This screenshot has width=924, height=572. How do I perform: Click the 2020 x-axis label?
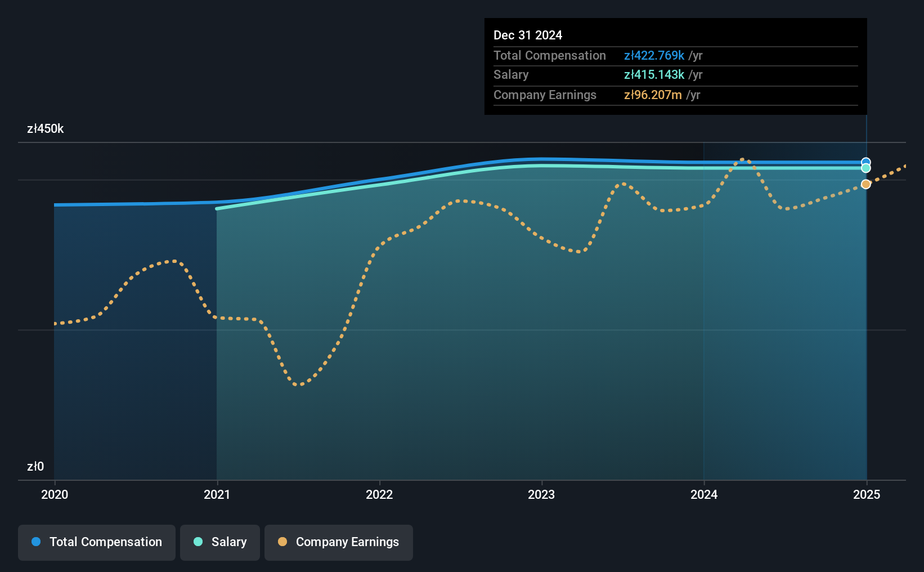pos(55,494)
